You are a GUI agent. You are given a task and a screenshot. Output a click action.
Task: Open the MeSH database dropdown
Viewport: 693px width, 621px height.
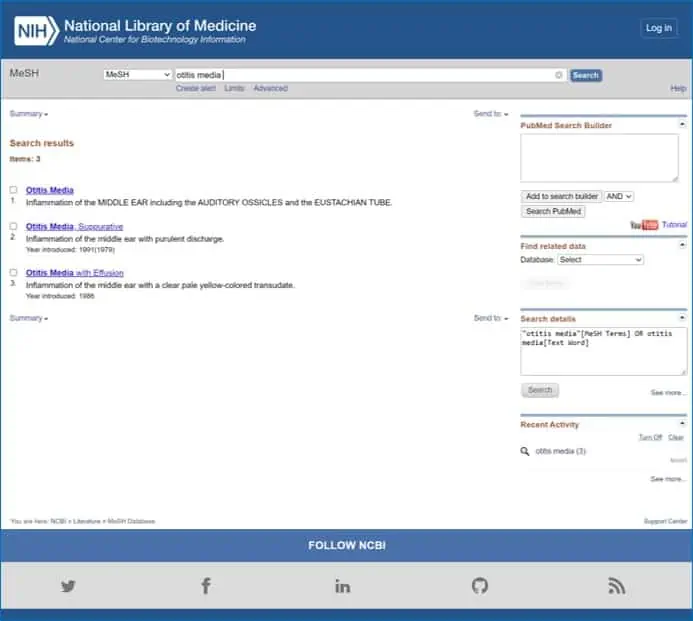(x=138, y=75)
